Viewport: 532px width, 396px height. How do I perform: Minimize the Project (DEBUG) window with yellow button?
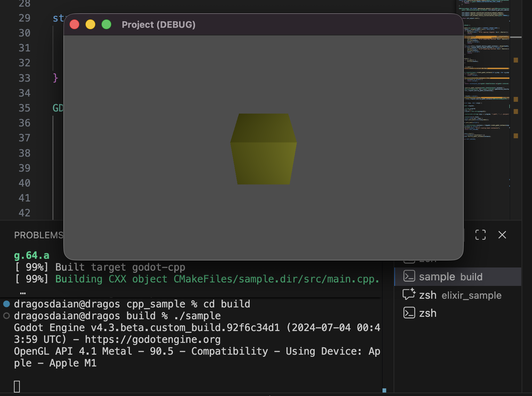[x=90, y=25]
